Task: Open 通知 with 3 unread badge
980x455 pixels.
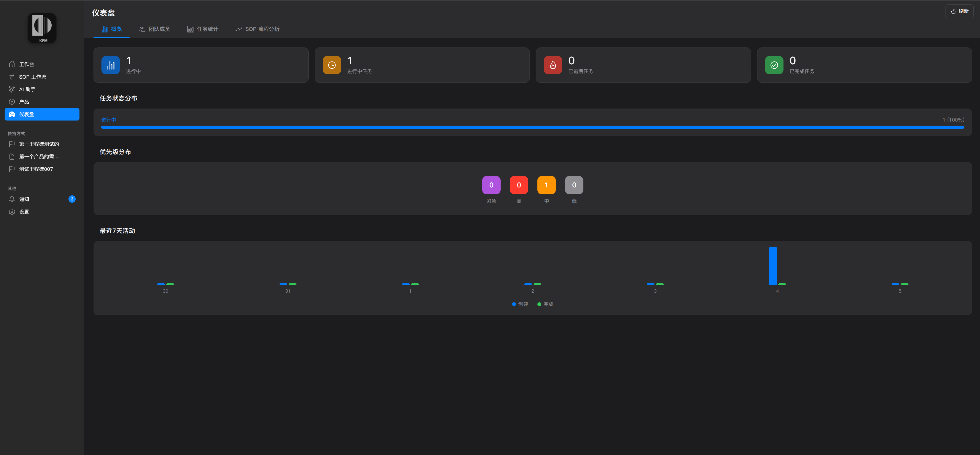Action: pos(24,199)
